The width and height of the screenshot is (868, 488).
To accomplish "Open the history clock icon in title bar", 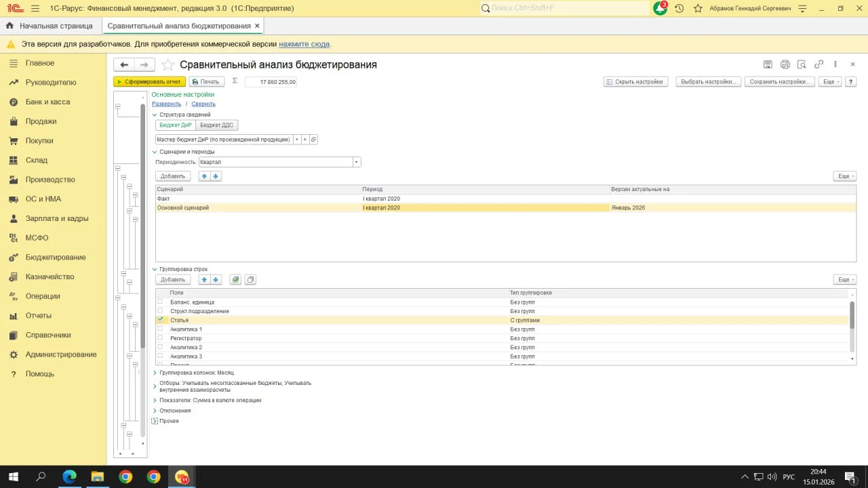I will pyautogui.click(x=679, y=8).
